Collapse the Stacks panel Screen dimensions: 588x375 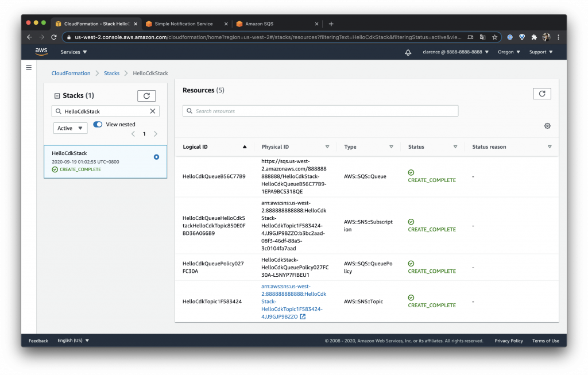point(57,96)
